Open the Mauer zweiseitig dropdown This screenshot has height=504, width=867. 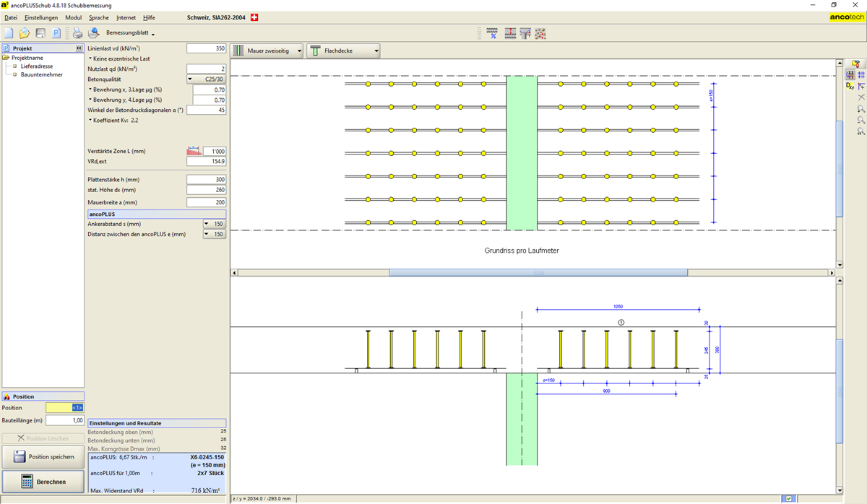coord(267,51)
